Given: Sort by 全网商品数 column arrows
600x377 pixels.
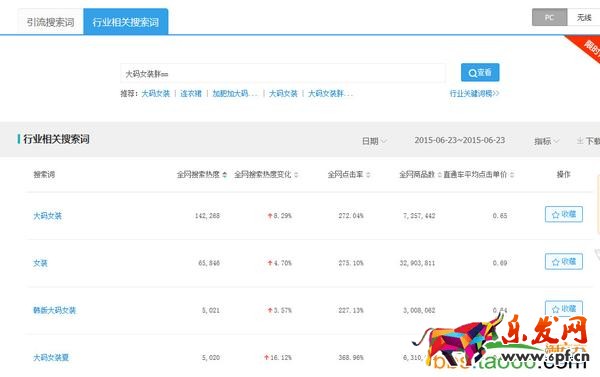Looking at the screenshot, I should pyautogui.click(x=439, y=175).
